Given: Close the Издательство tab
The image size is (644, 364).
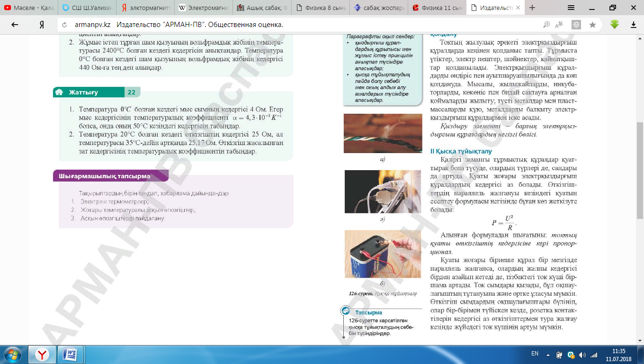Looking at the screenshot, I should click(519, 8).
